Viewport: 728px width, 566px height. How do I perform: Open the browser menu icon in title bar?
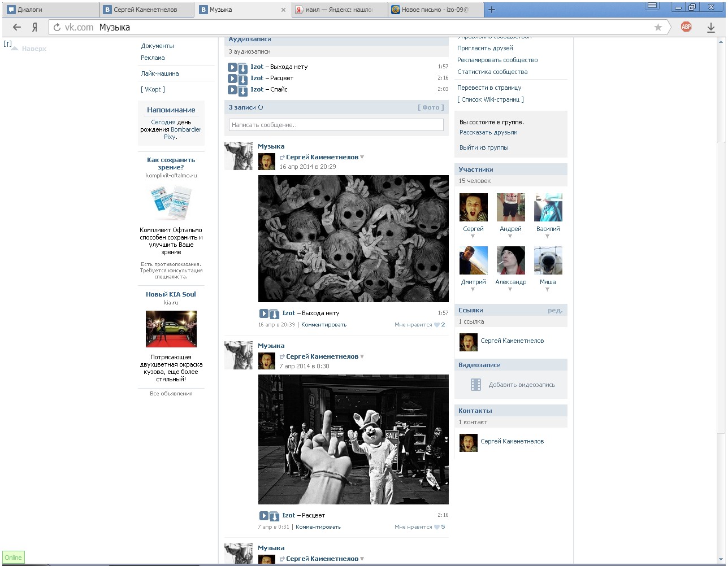653,6
